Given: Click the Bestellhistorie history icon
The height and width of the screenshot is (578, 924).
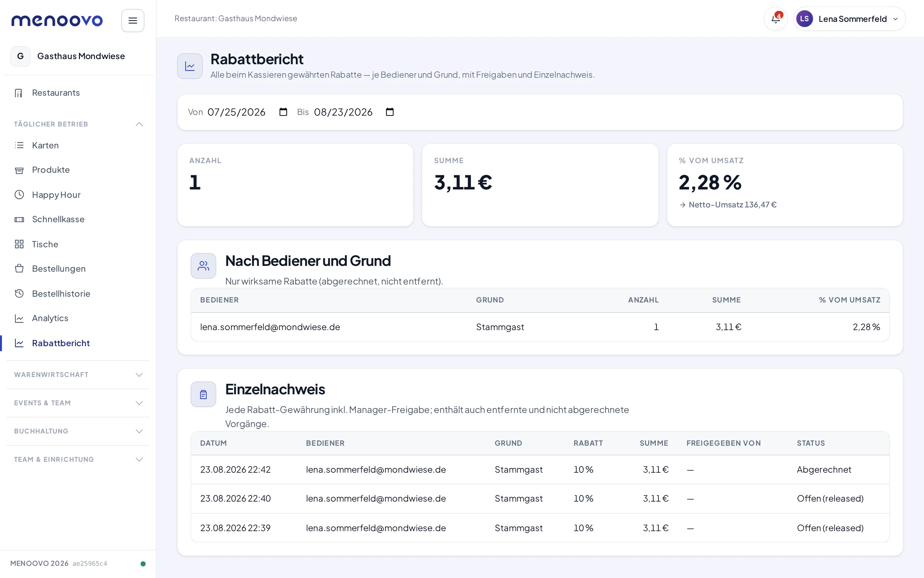Looking at the screenshot, I should click(19, 293).
